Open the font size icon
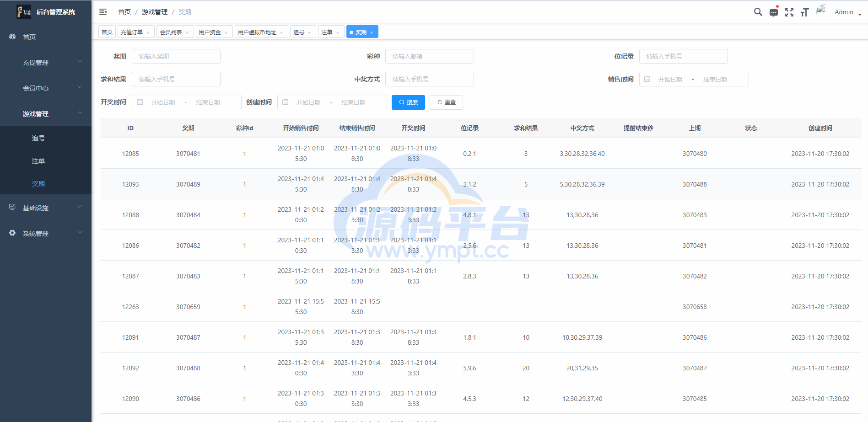This screenshot has height=422, width=868. [x=805, y=12]
